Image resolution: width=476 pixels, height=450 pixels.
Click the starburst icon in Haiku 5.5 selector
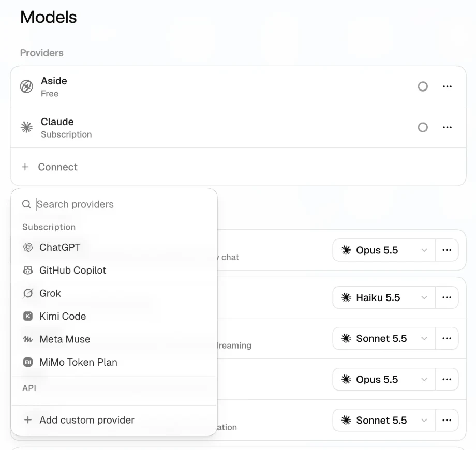(x=346, y=297)
